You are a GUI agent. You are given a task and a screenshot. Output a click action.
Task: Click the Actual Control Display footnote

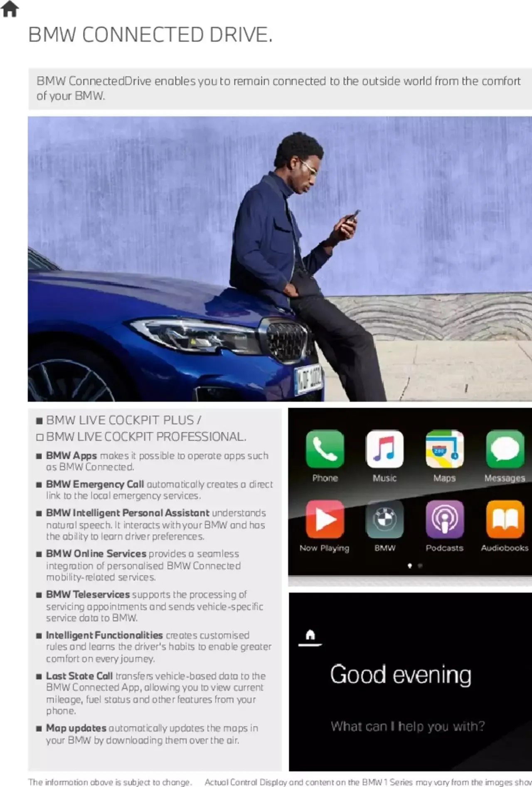click(x=368, y=782)
